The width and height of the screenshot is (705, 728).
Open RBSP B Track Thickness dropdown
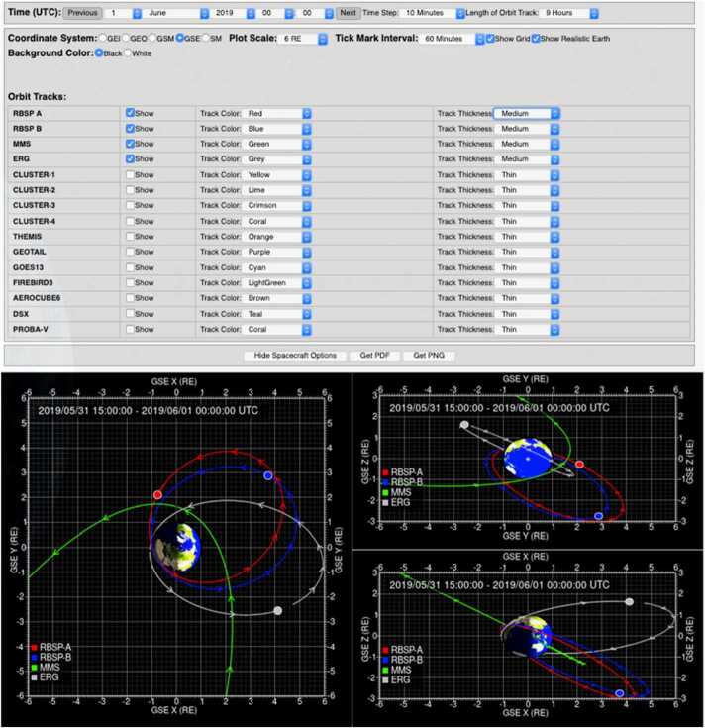coord(527,129)
